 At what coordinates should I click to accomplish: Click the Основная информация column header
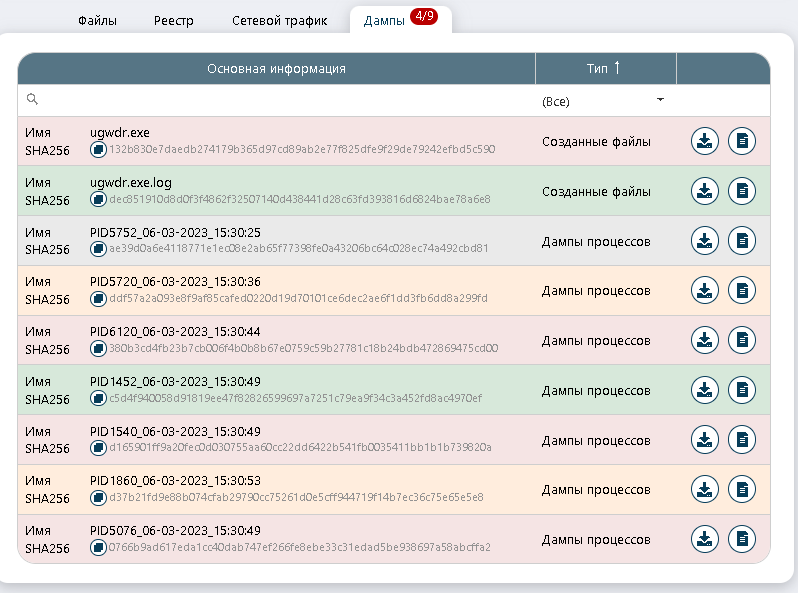[276, 68]
